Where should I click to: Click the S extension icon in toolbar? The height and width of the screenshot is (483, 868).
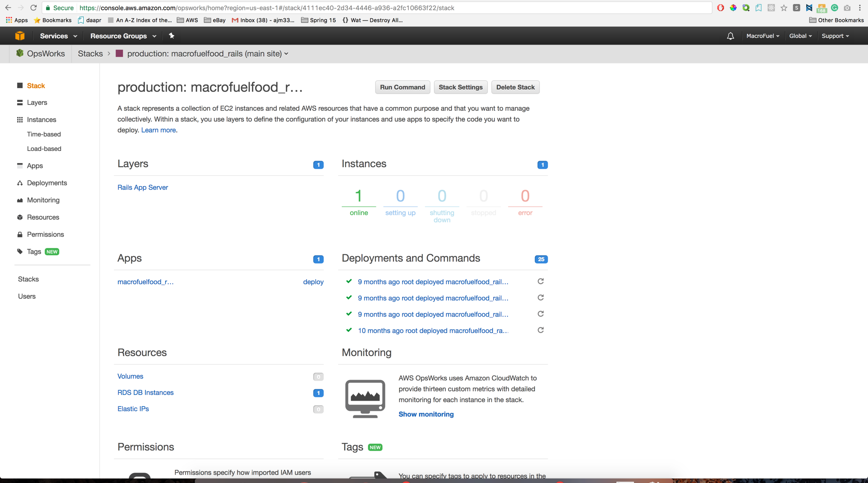pos(796,8)
